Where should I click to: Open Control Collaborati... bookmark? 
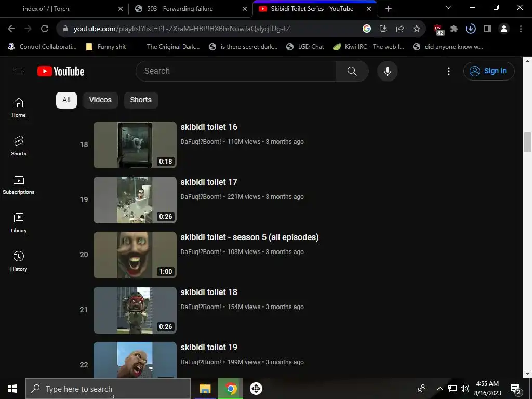(x=43, y=47)
